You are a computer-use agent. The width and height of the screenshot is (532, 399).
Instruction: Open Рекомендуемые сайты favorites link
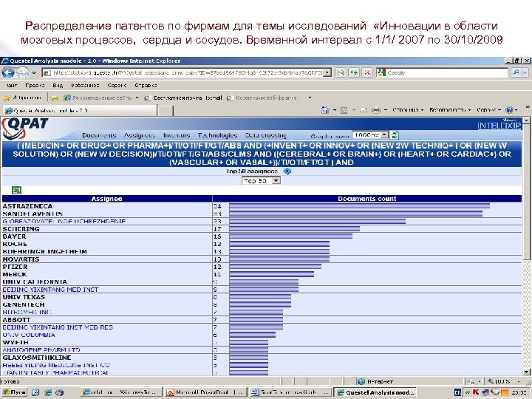[x=100, y=98]
